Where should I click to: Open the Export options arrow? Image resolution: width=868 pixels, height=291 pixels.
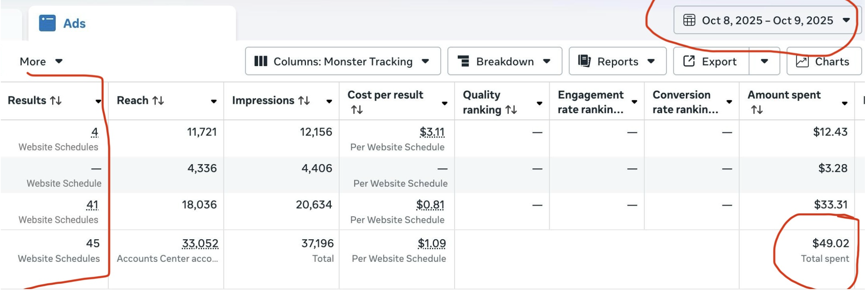pyautogui.click(x=764, y=61)
